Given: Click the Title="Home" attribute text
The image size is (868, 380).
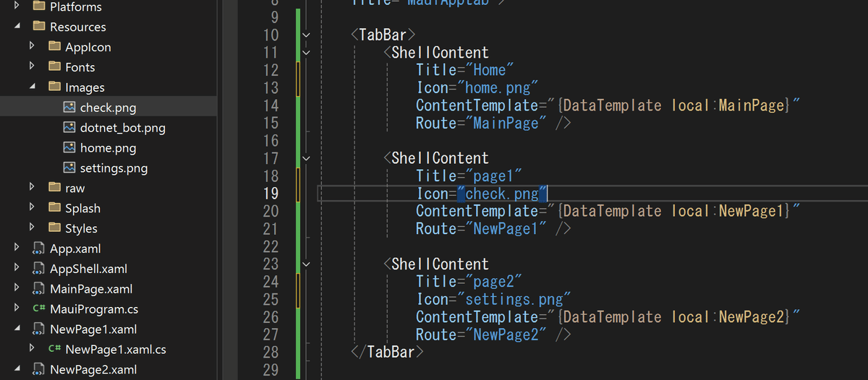Looking at the screenshot, I should click(464, 70).
